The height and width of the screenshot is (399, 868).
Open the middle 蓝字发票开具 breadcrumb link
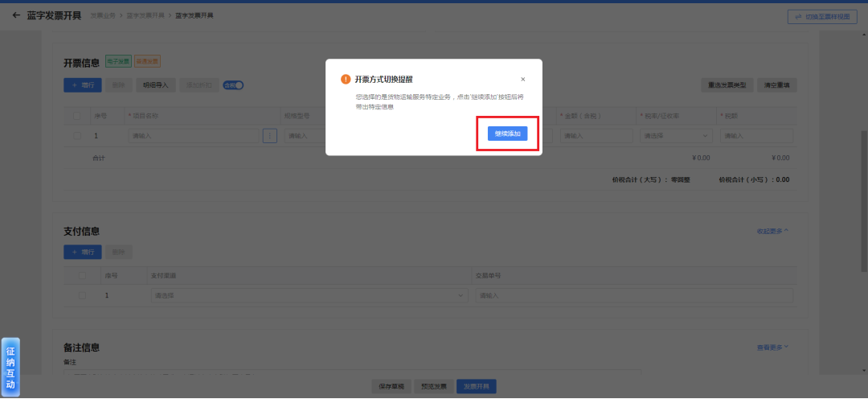pyautogui.click(x=145, y=15)
